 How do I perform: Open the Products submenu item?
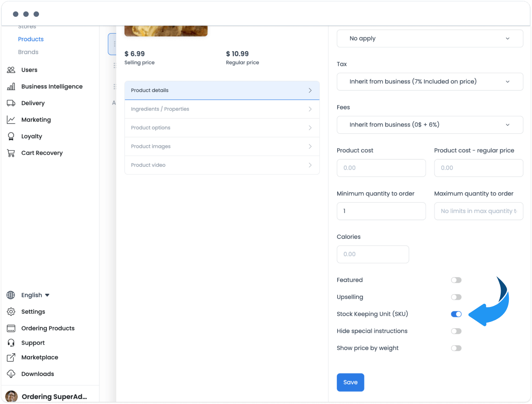[31, 39]
